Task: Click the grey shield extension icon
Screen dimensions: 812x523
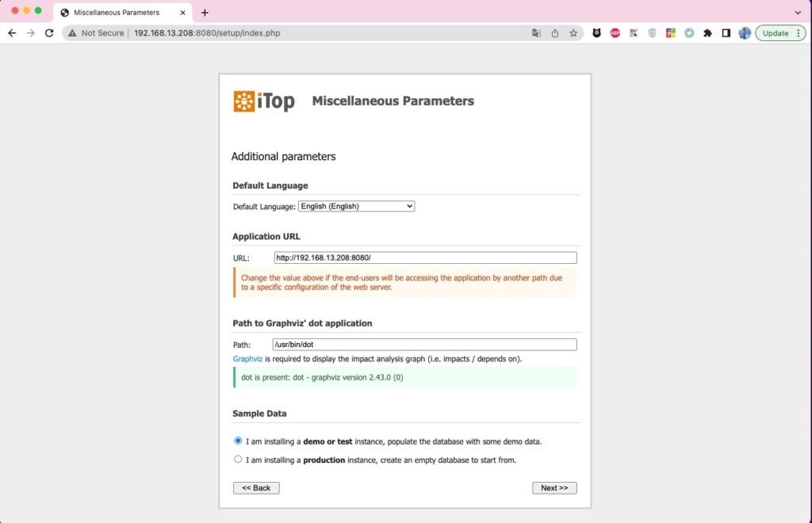Action: [x=652, y=33]
